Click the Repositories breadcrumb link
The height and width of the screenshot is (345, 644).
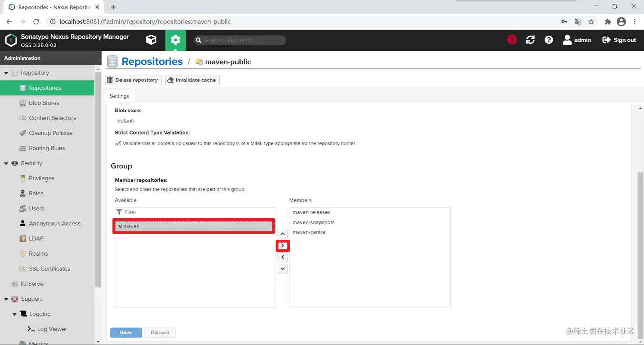pyautogui.click(x=152, y=62)
